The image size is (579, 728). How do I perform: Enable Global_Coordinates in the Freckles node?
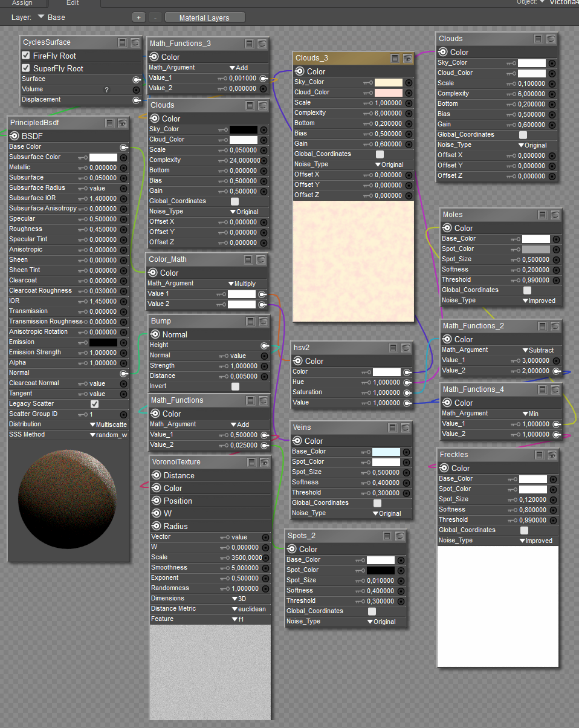pyautogui.click(x=524, y=530)
